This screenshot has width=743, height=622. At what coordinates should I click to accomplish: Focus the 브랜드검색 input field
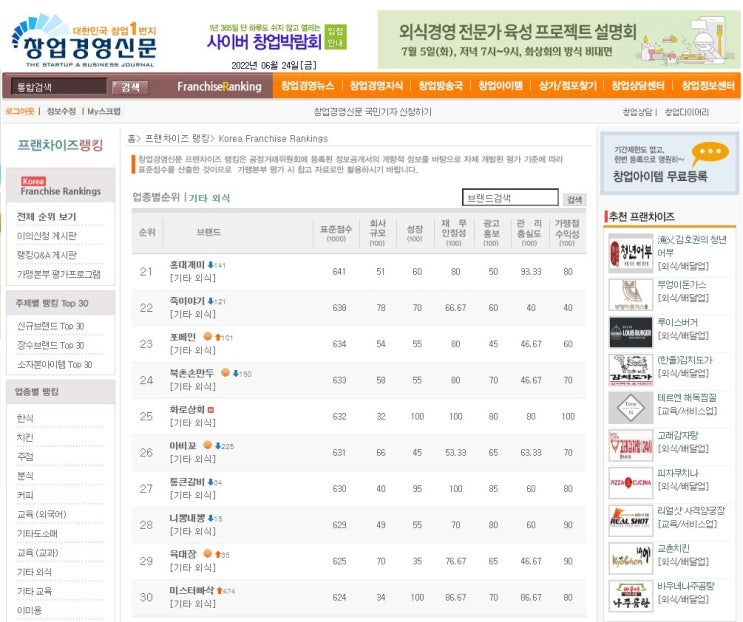point(510,198)
